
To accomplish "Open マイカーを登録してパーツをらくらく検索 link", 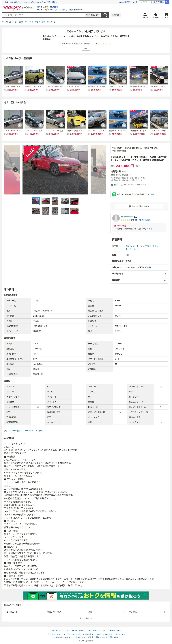I will [x=26, y=430].
